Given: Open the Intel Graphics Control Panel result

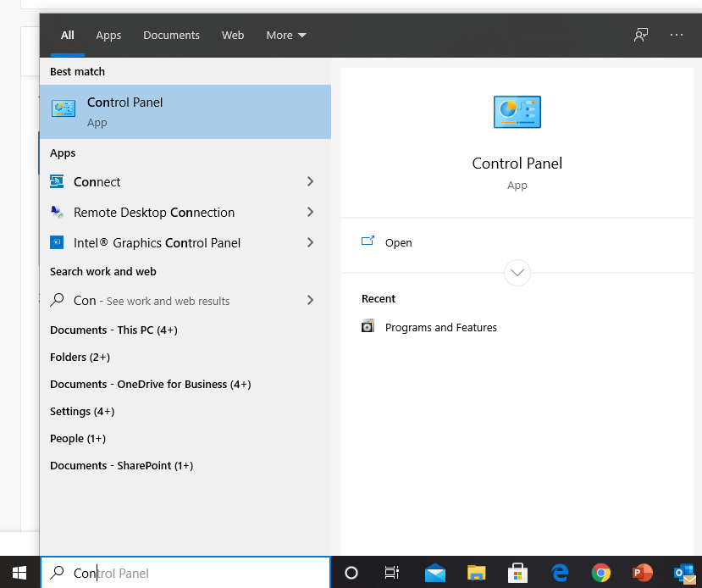Looking at the screenshot, I should pos(185,242).
